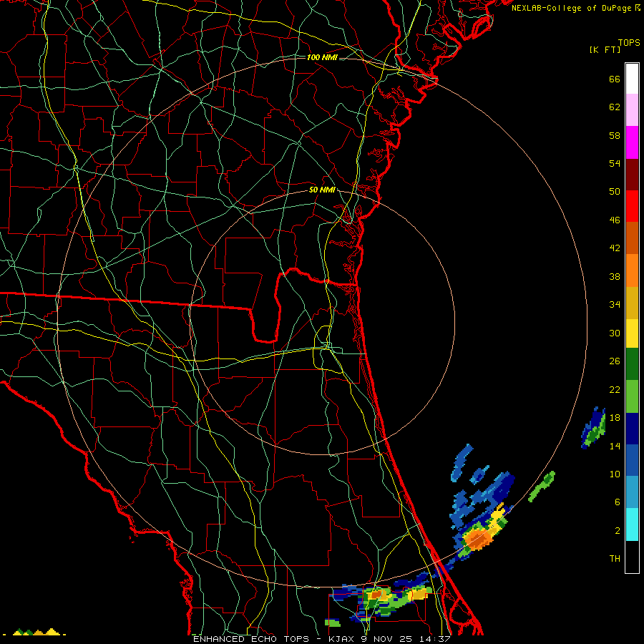Select the navy blue legend swatch
The width and height of the screenshot is (644, 644).
632,429
